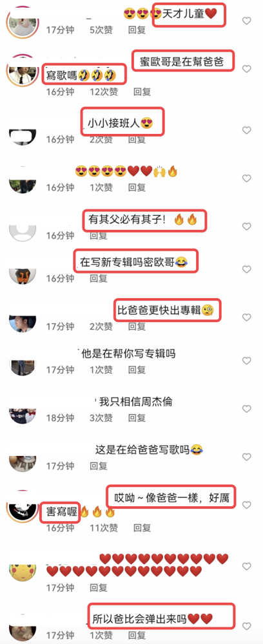The width and height of the screenshot is (263, 644).
Task: View 3次赞 on 我只相信周杰倫 comment
Action: click(x=101, y=418)
